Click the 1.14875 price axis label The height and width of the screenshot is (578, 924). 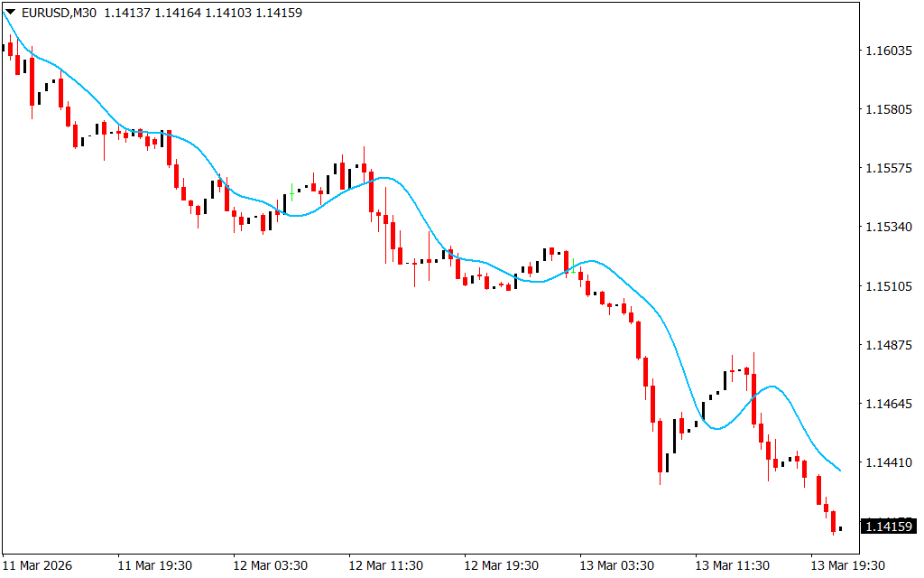click(x=888, y=345)
